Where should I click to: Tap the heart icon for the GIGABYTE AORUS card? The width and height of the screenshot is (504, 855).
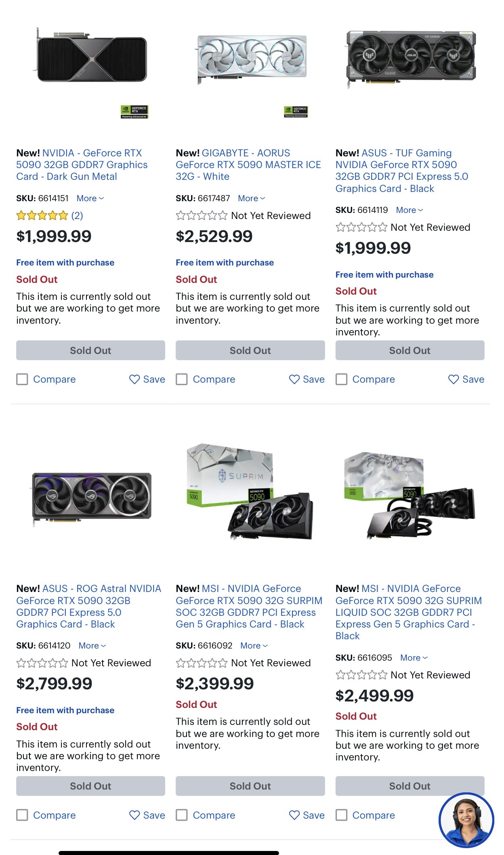coord(294,379)
